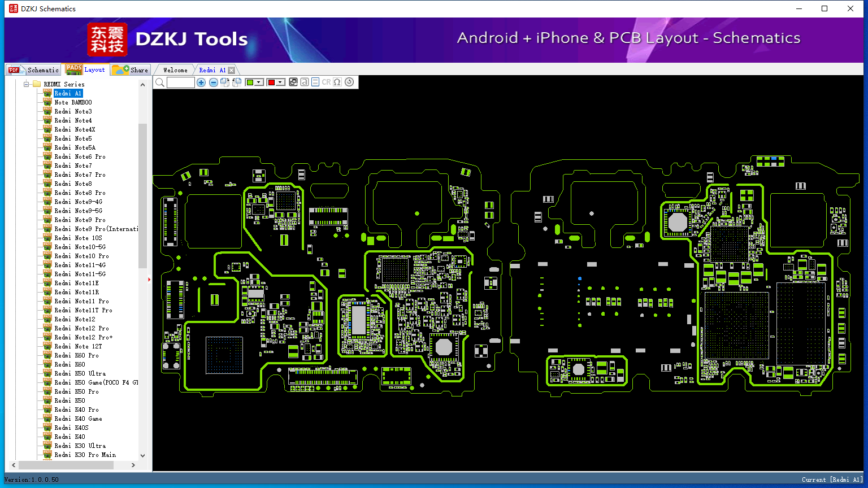Open Redmi K50 Ultra entry
Image resolution: width=868 pixels, height=488 pixels.
click(x=80, y=373)
